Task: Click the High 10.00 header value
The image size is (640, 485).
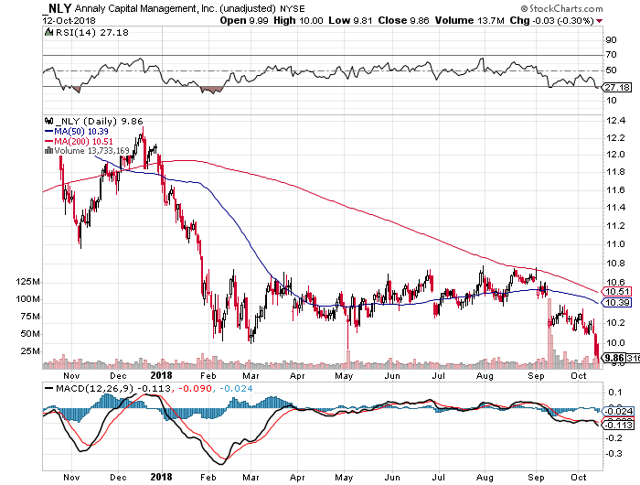Action: click(298, 20)
